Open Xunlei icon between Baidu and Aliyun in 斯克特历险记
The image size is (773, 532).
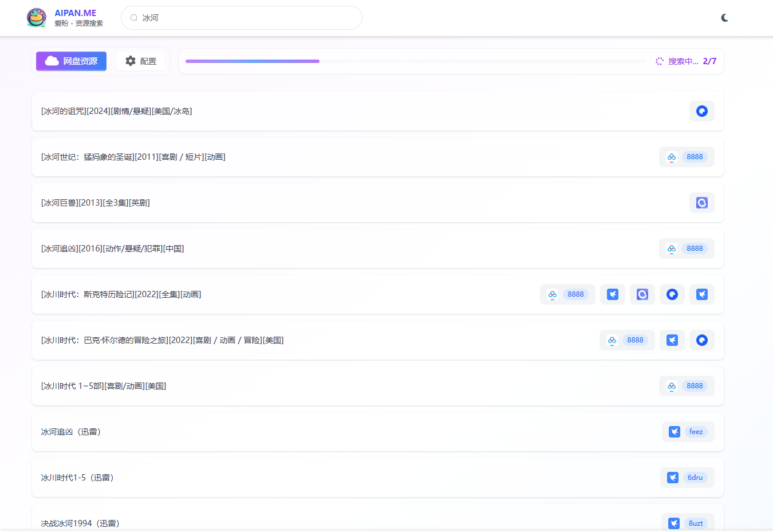coord(613,294)
